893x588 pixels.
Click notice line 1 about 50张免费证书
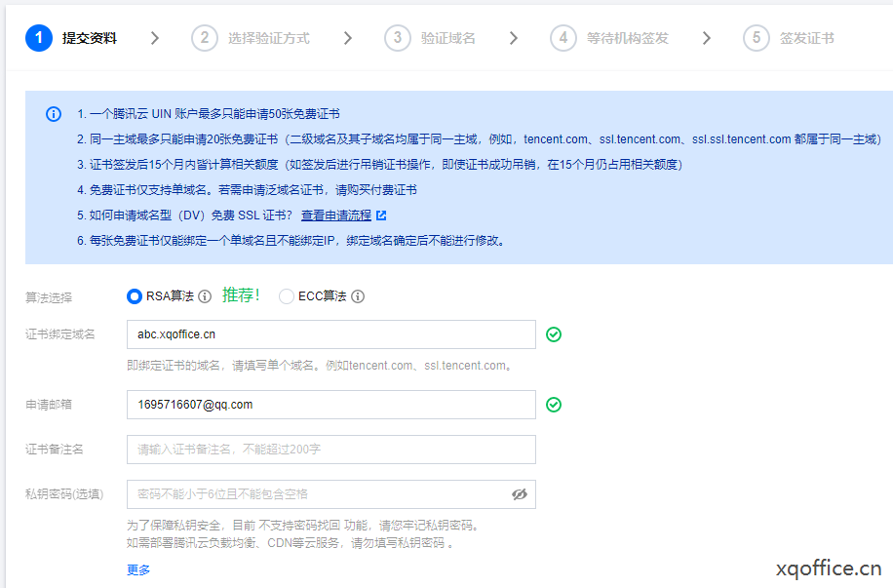pyautogui.click(x=209, y=114)
